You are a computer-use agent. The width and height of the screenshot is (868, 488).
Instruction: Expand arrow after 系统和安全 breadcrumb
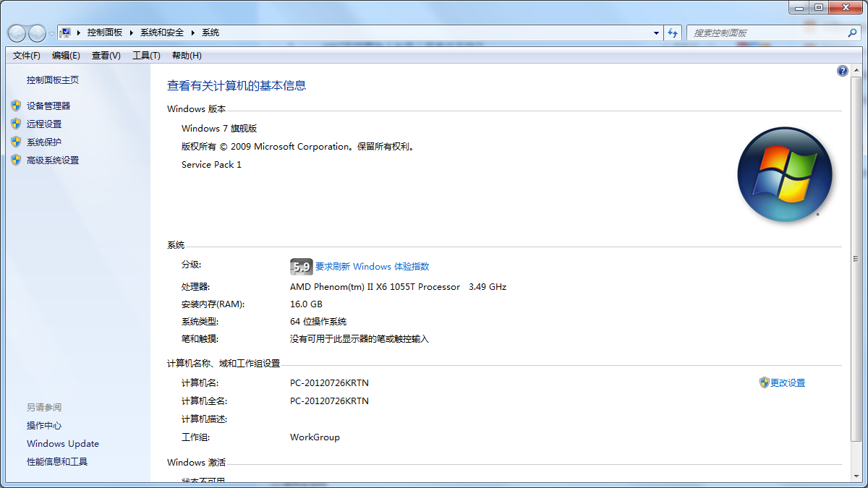pyautogui.click(x=193, y=33)
